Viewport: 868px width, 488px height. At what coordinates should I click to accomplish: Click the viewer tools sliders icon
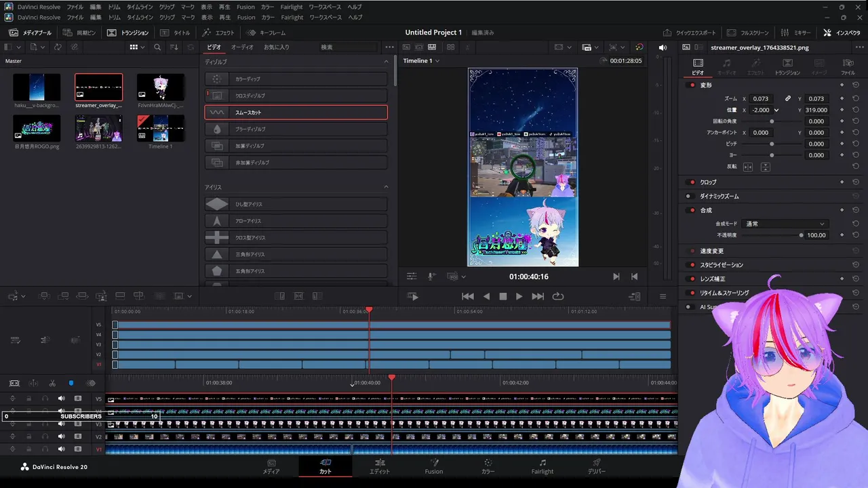(412, 277)
